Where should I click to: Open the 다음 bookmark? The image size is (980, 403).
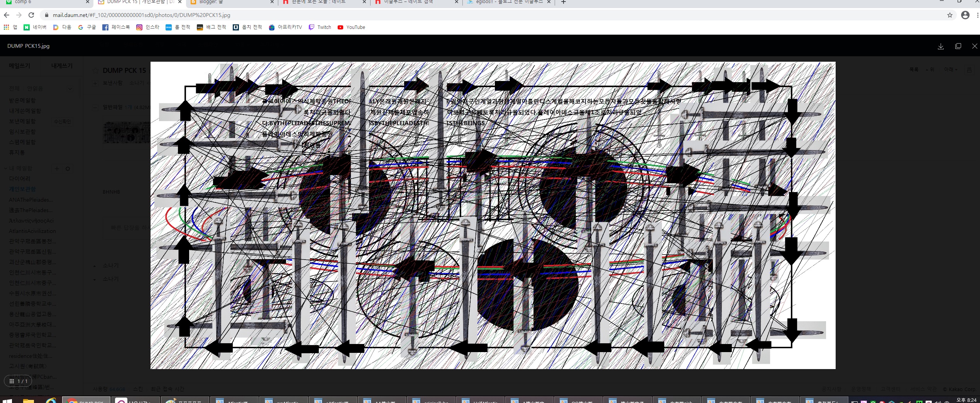(x=62, y=27)
